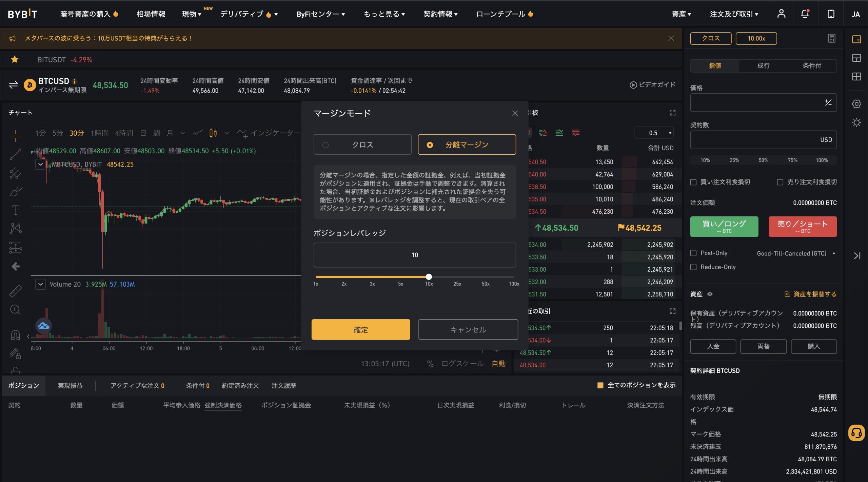This screenshot has width=868, height=482.
Task: Switch to the 成行 order tab
Action: [x=763, y=65]
